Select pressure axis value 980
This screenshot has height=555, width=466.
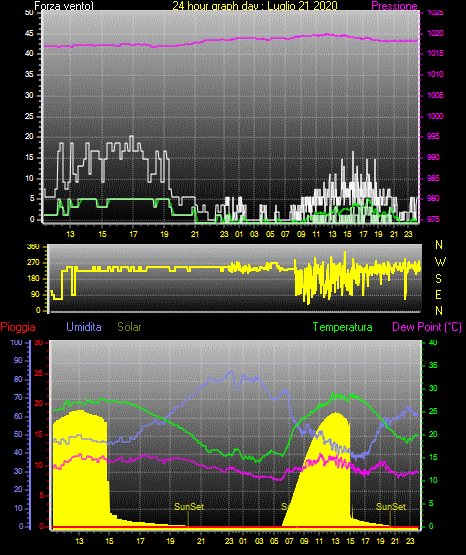point(433,199)
